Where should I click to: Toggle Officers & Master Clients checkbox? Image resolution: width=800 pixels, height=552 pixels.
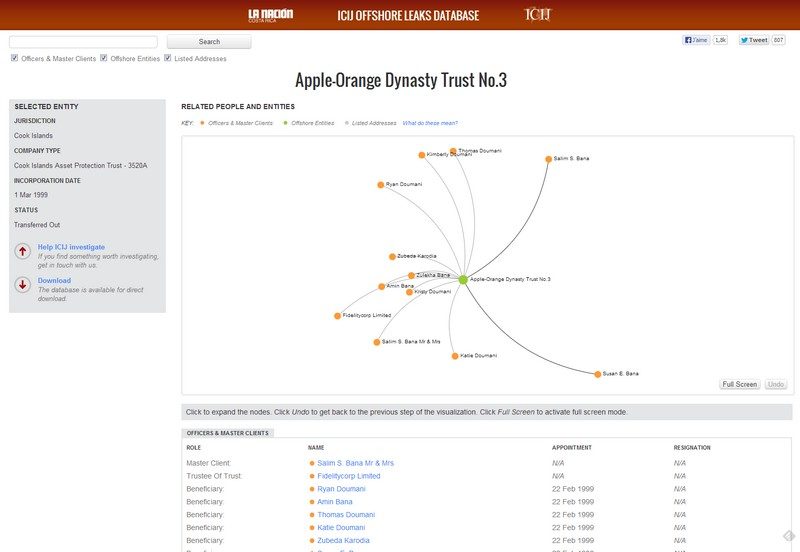click(x=14, y=58)
